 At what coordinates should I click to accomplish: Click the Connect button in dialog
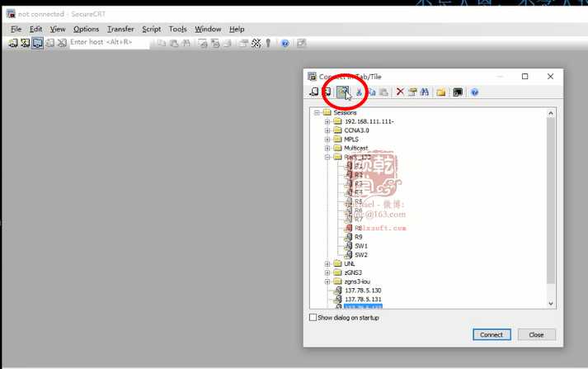point(492,334)
